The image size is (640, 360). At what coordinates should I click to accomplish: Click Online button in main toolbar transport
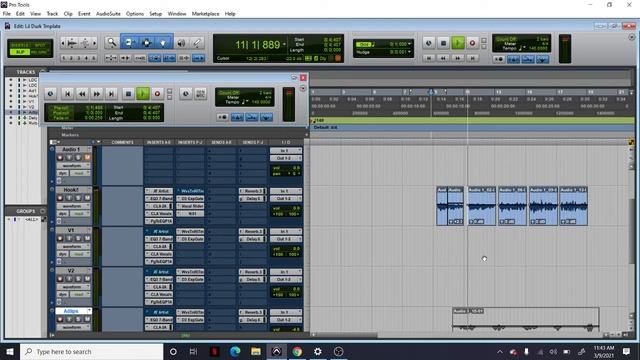coord(428,43)
